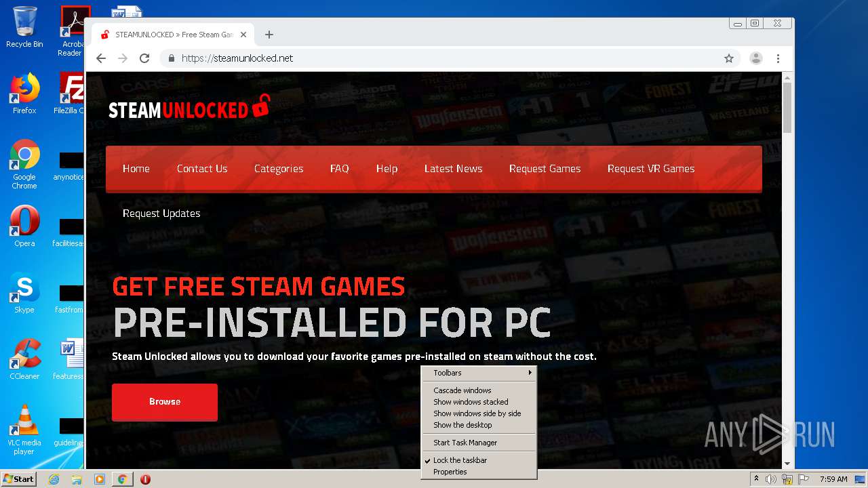Click the address bar URL field
Image resolution: width=868 pixels, height=488 pixels.
[x=441, y=58]
